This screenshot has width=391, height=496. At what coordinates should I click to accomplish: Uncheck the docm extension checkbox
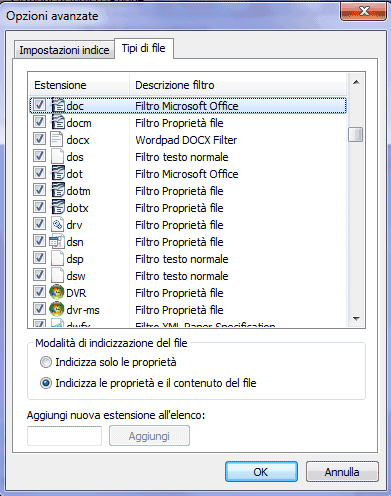tap(39, 122)
